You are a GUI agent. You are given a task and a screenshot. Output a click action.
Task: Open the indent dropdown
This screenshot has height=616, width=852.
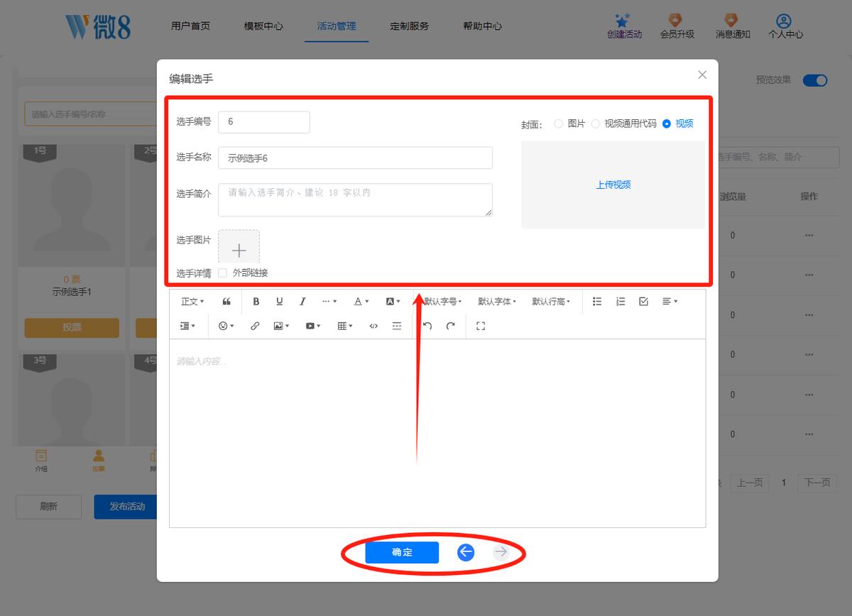tap(188, 326)
